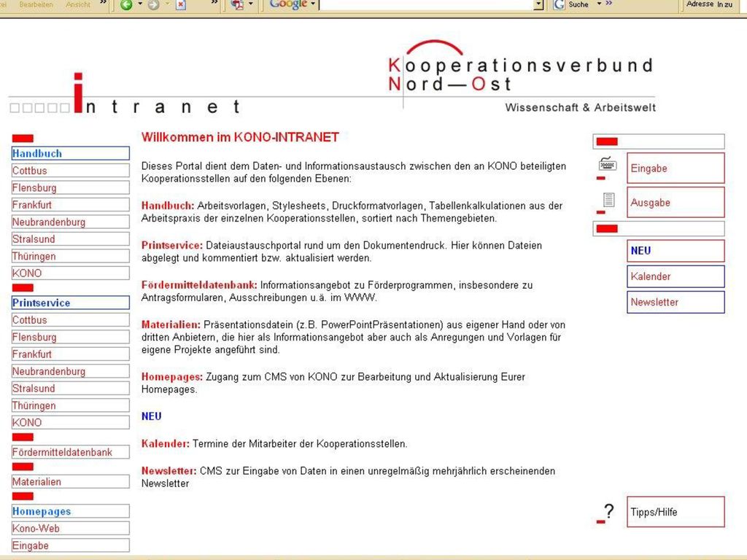Click the keyboard icon beside Eingabe
Screen dimensions: 747x560
point(608,164)
